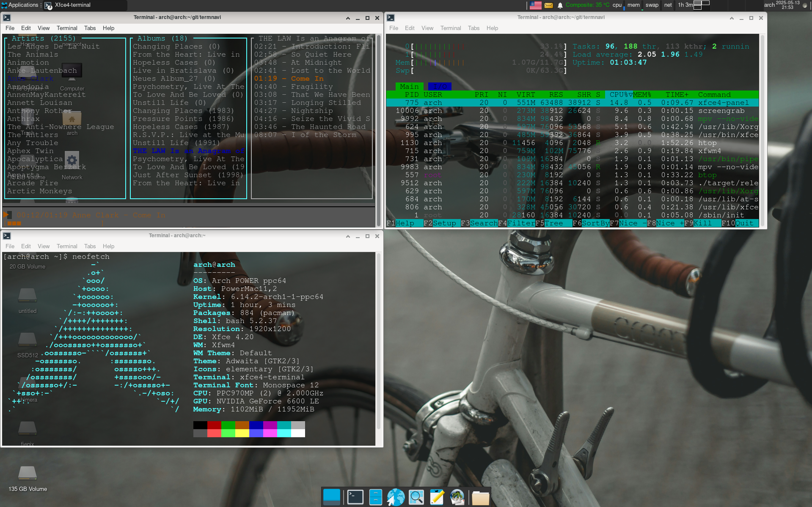Click the PID column header in htop
Screen dimensions: 812x507
point(411,95)
